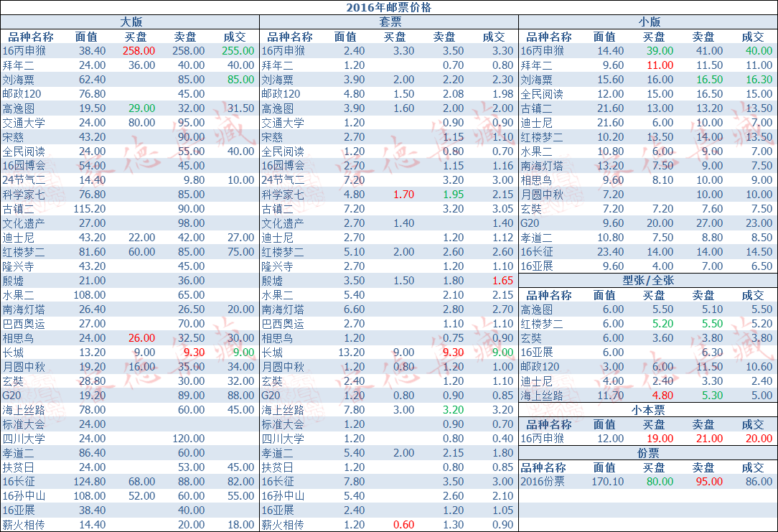Screen dimensions: 778x532
Task: Select the 大版 section header
Action: click(x=131, y=22)
